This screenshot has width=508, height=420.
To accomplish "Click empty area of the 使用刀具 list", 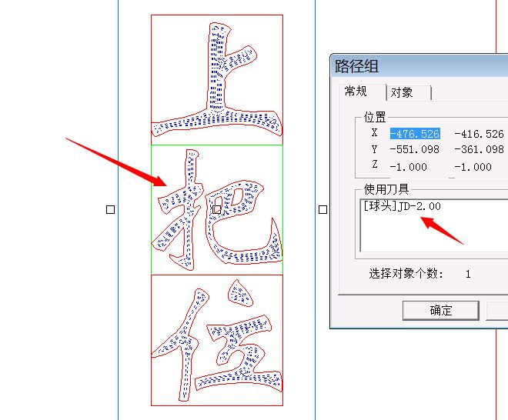I will (x=434, y=236).
